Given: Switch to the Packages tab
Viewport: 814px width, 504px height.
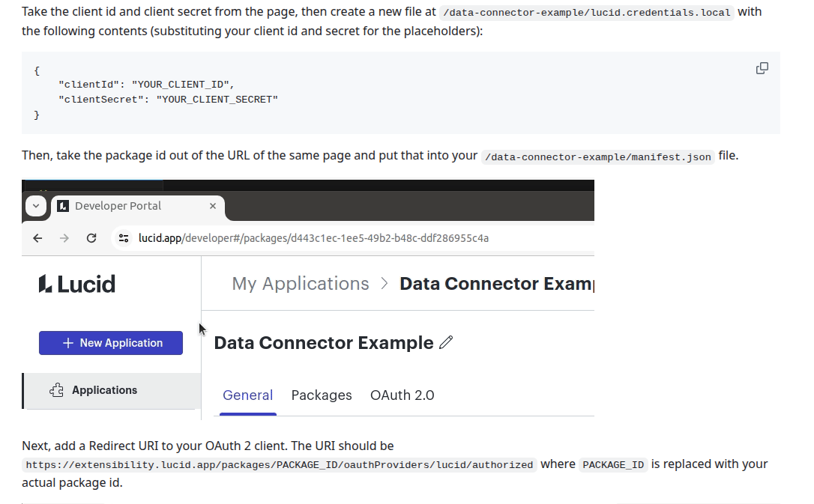Looking at the screenshot, I should (x=322, y=395).
